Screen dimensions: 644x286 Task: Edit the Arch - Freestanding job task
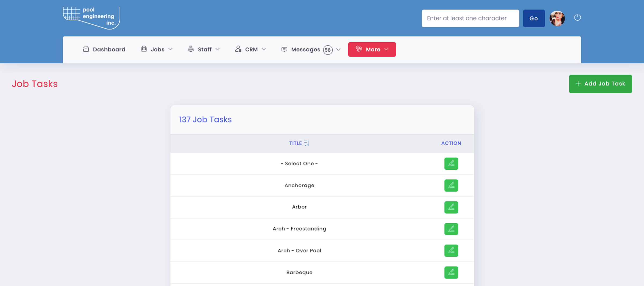(x=451, y=229)
